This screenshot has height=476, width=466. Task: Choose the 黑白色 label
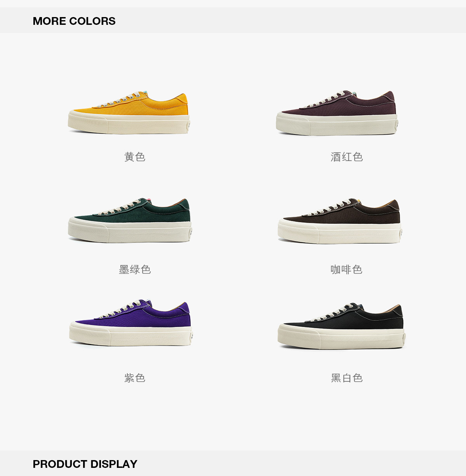pyautogui.click(x=346, y=378)
